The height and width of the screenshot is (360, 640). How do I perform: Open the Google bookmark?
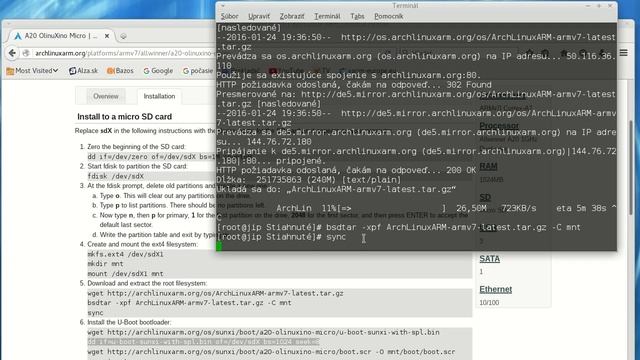(x=158, y=71)
